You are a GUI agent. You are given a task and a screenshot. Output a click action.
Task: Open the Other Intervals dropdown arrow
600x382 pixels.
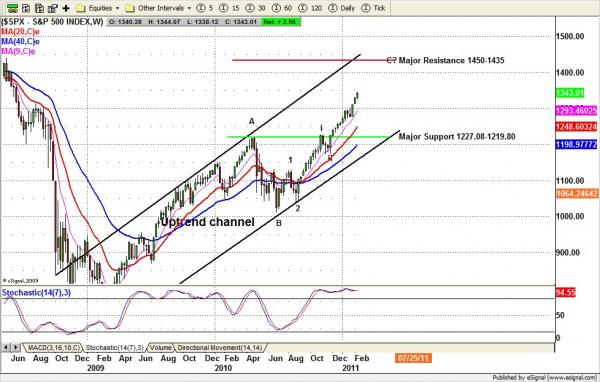pyautogui.click(x=189, y=8)
